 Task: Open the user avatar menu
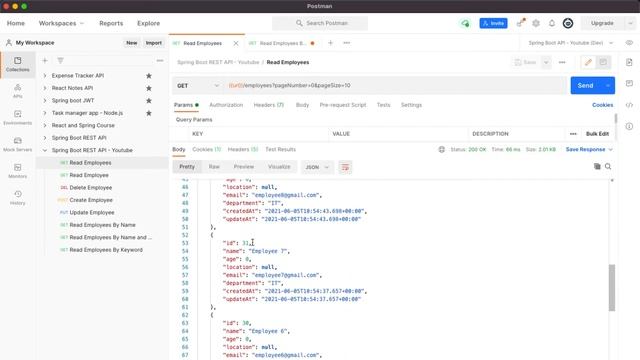(x=568, y=23)
